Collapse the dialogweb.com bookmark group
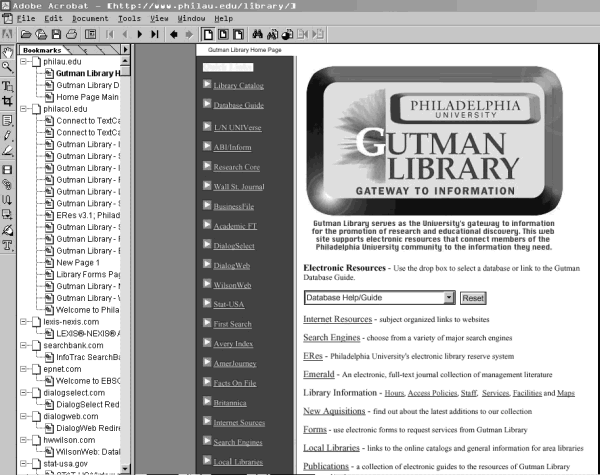600x475 pixels. [x=23, y=416]
